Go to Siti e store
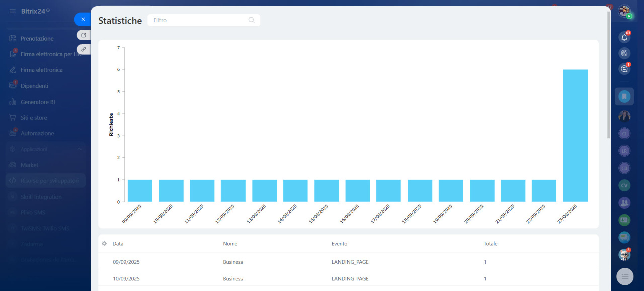Image resolution: width=644 pixels, height=291 pixels. tap(34, 118)
